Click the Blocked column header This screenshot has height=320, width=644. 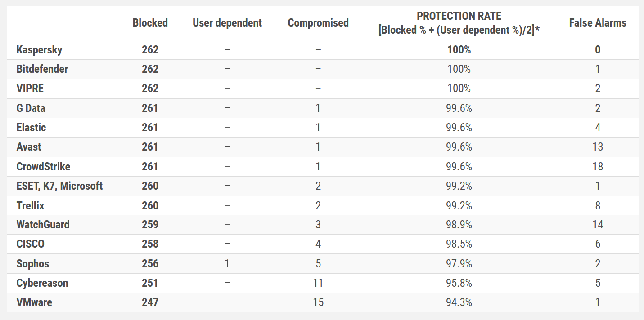point(150,23)
